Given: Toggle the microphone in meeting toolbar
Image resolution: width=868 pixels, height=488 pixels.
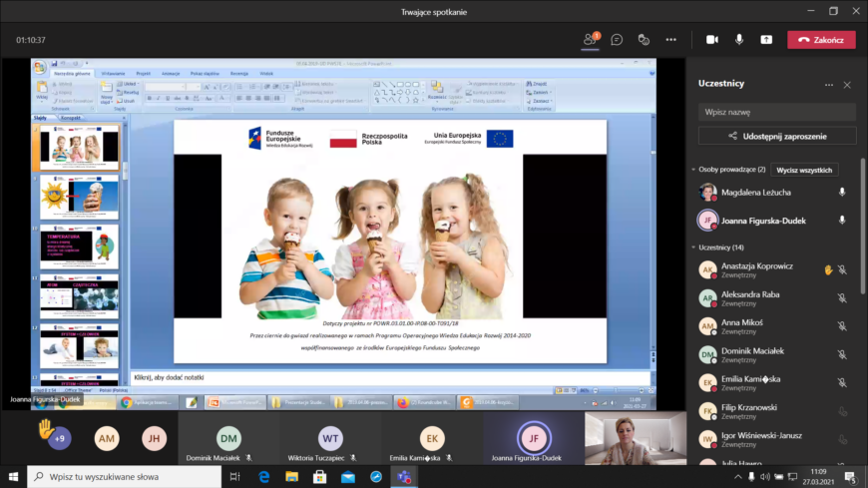Looking at the screenshot, I should click(739, 40).
